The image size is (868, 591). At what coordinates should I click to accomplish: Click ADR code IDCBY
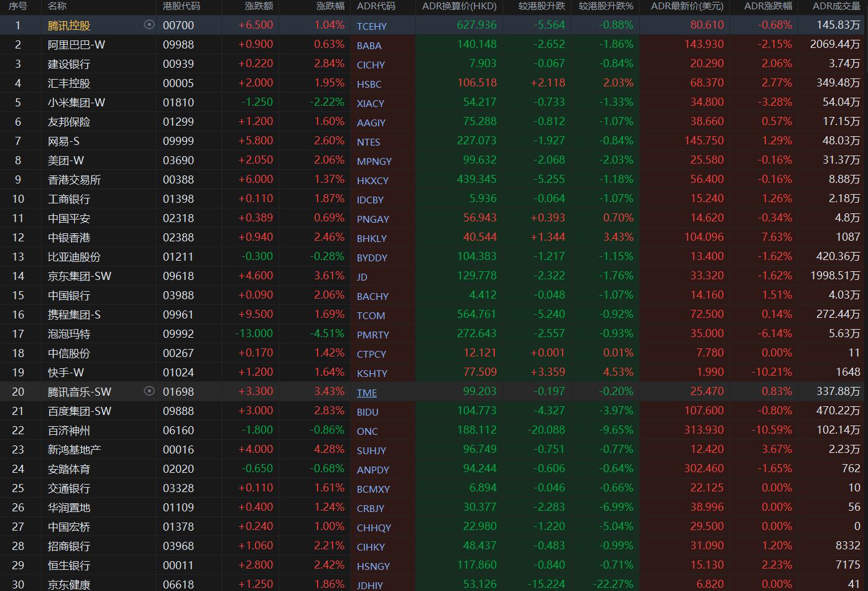pyautogui.click(x=370, y=200)
